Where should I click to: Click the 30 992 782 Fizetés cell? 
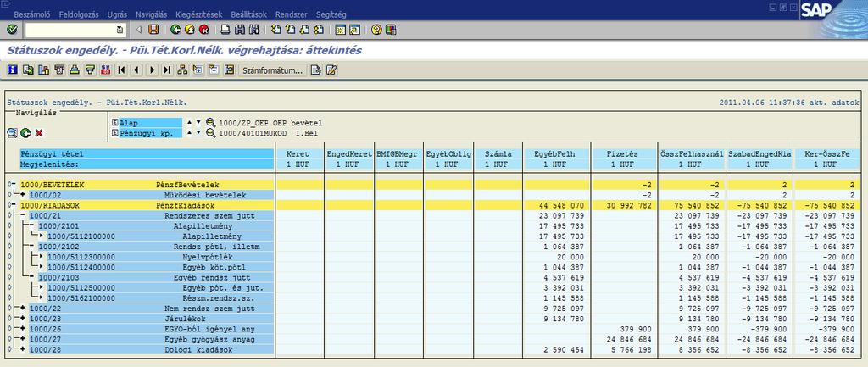(x=623, y=205)
